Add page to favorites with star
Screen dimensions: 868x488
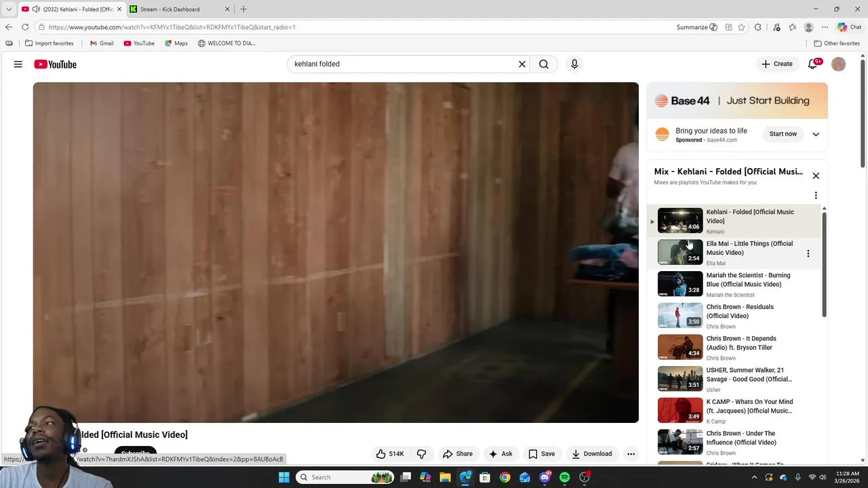(742, 27)
